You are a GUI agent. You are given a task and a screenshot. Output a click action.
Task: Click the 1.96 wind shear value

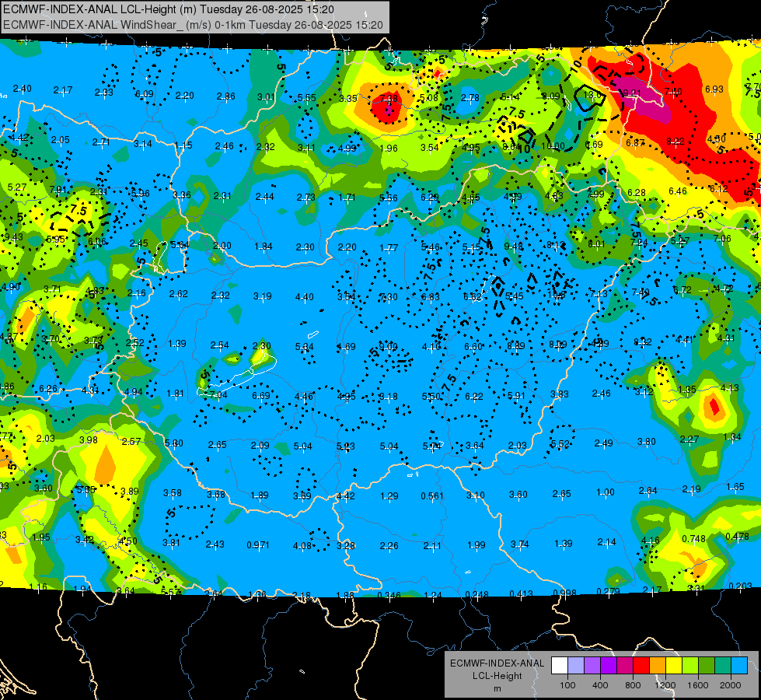point(389,148)
